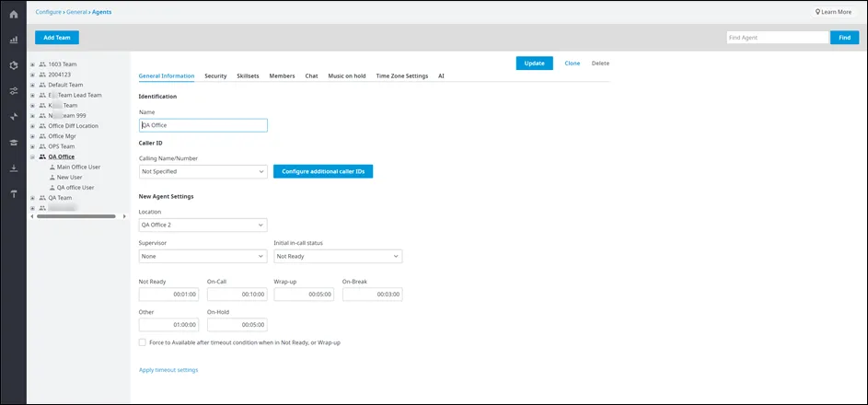The height and width of the screenshot is (405, 868).
Task: Open the Supervisor dropdown
Action: click(203, 256)
